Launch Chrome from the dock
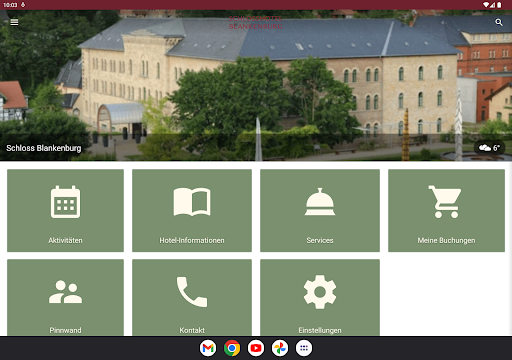Viewport: 512px width, 360px height. click(x=232, y=348)
